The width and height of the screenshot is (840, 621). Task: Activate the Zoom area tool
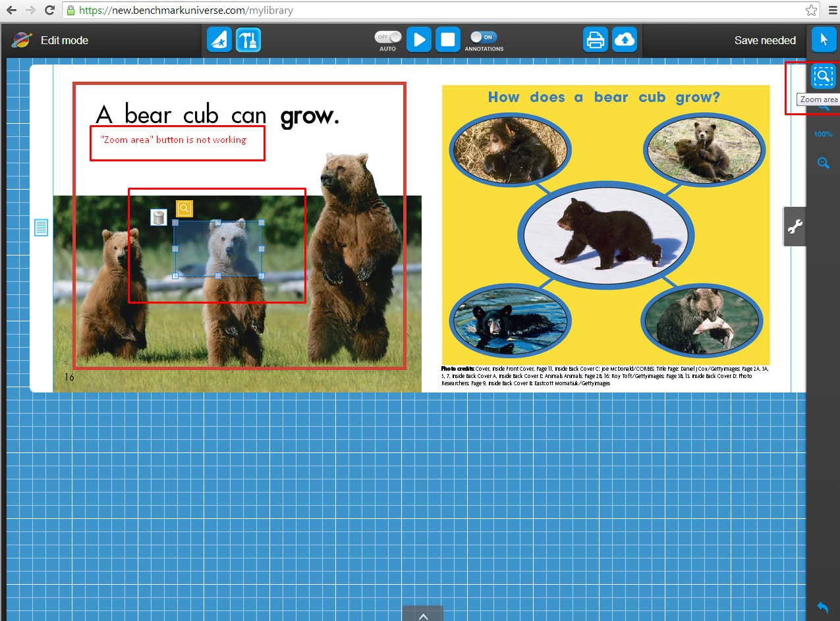(824, 77)
